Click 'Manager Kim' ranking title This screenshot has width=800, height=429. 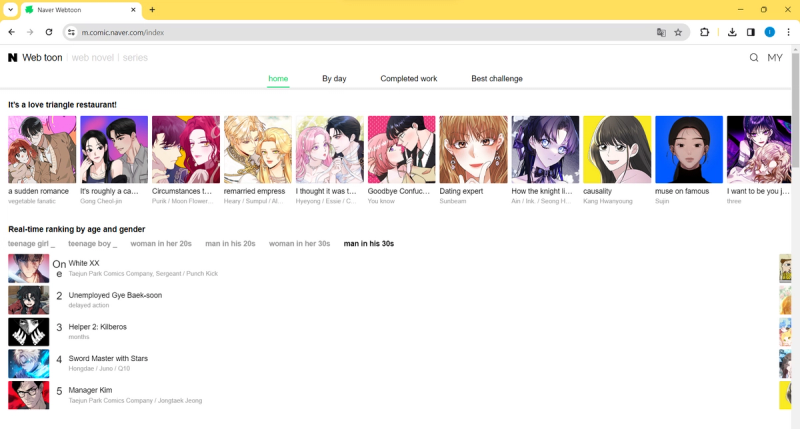(x=90, y=390)
